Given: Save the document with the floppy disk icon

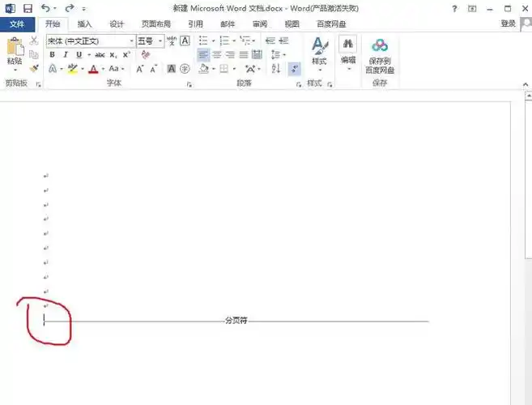Looking at the screenshot, I should pyautogui.click(x=28, y=8).
